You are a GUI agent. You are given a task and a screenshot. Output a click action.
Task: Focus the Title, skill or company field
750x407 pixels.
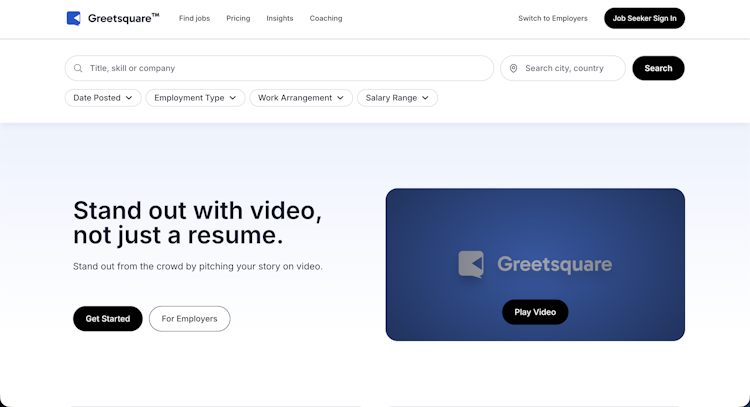tap(279, 68)
